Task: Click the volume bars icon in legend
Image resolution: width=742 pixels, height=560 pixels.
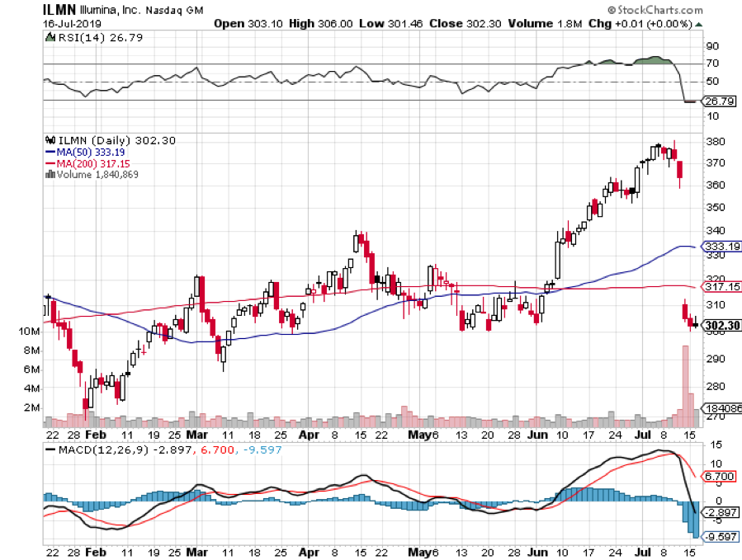Action: 50,175
